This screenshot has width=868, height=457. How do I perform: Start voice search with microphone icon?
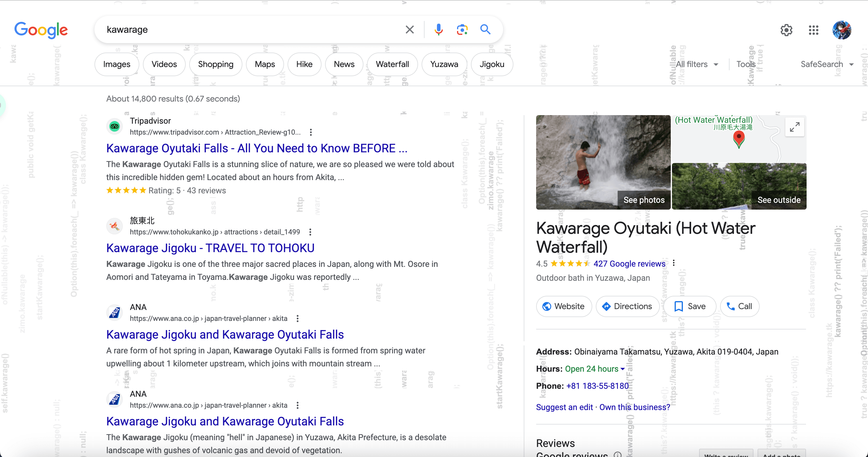pos(438,30)
